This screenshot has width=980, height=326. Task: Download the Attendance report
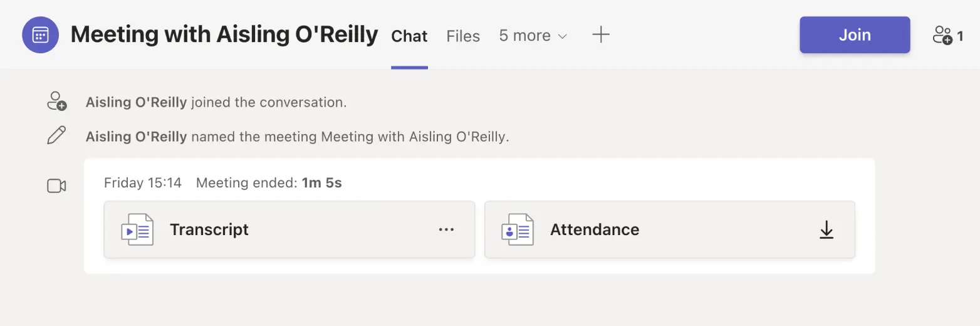coord(826,229)
